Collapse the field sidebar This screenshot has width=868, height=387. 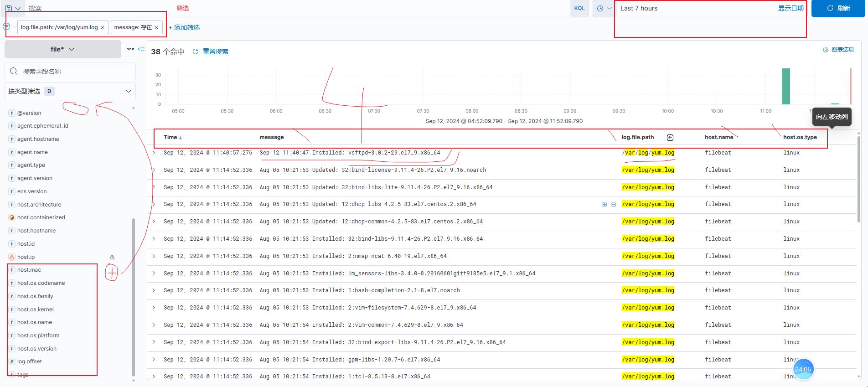[x=141, y=49]
